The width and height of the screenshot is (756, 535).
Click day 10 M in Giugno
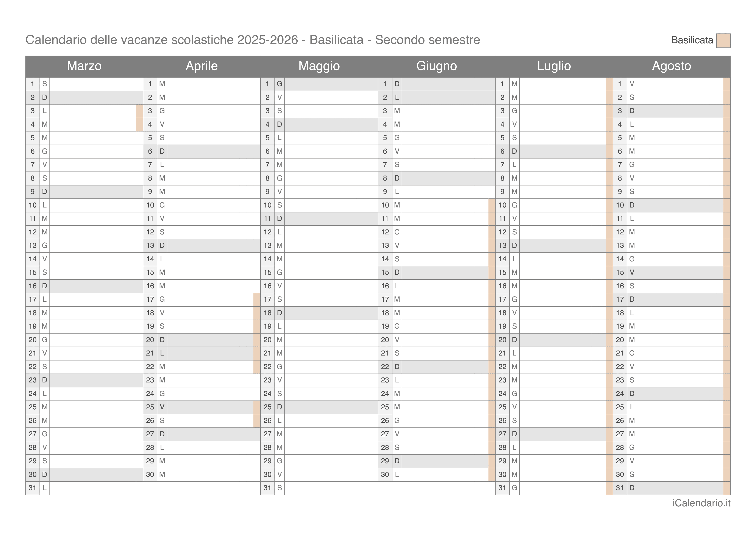[436, 205]
